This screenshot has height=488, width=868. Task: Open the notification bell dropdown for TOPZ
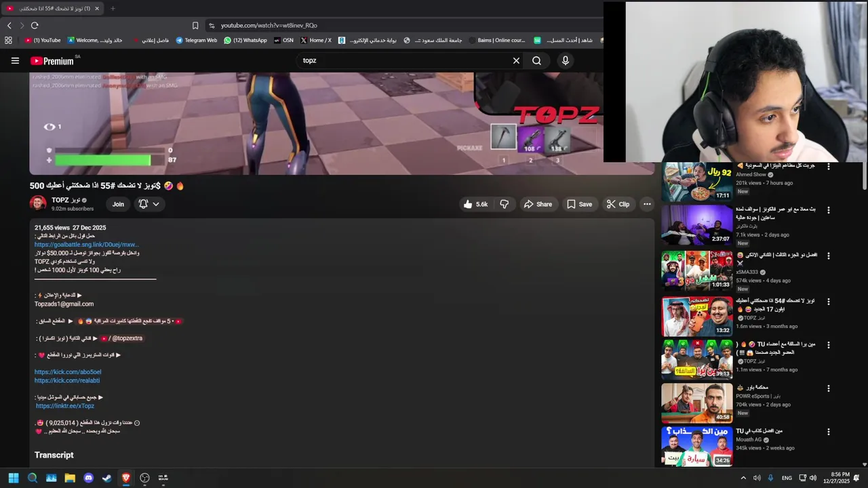point(149,204)
